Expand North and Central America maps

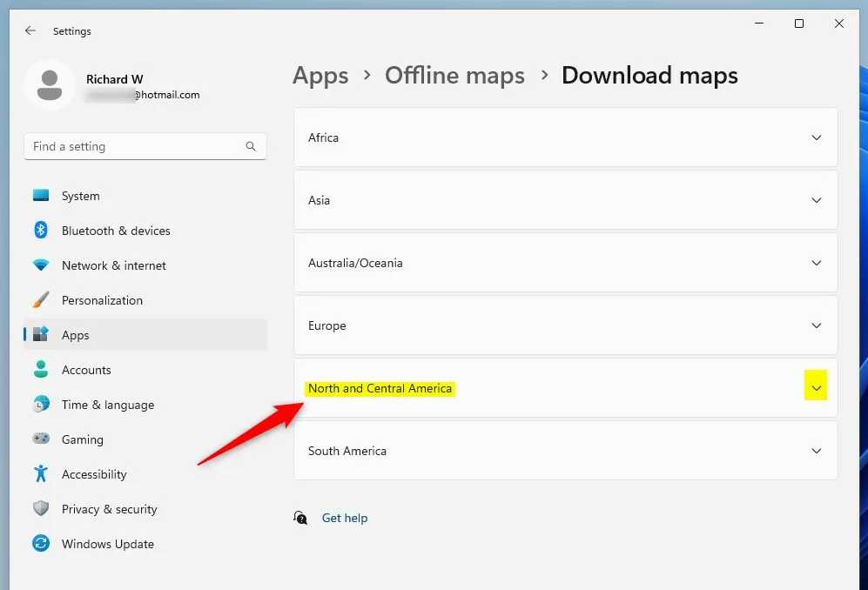[x=816, y=388]
